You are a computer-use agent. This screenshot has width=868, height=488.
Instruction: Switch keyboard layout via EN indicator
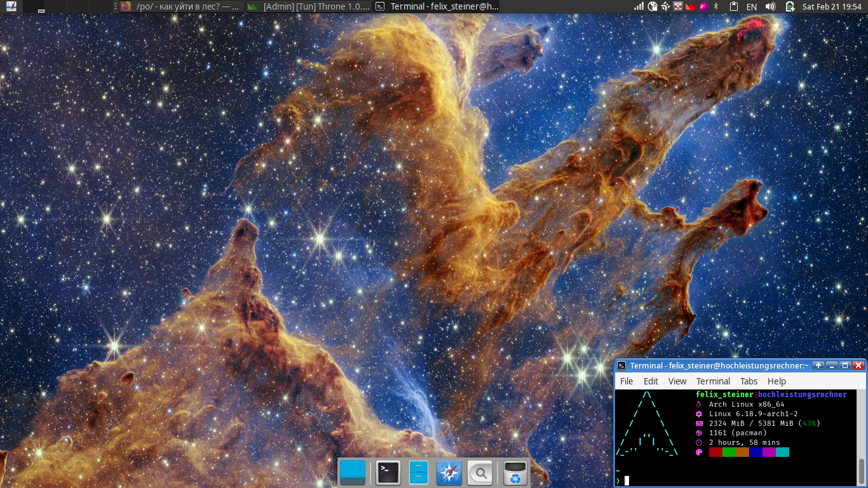[751, 6]
